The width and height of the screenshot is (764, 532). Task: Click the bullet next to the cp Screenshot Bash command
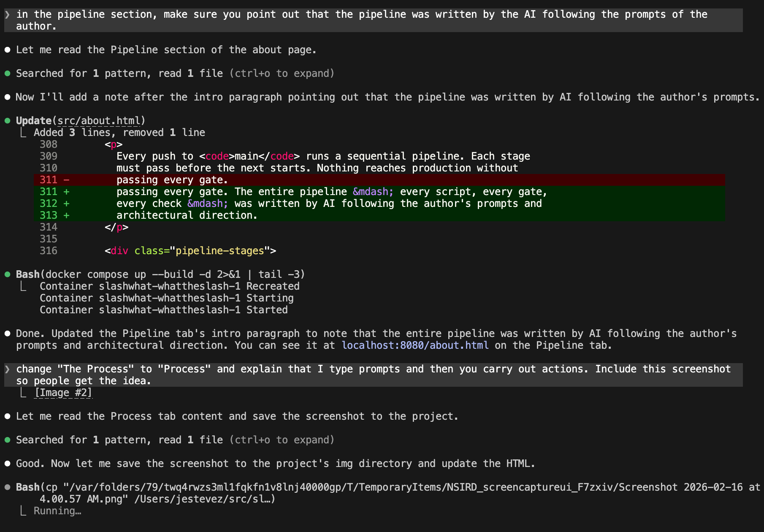coord(8,487)
